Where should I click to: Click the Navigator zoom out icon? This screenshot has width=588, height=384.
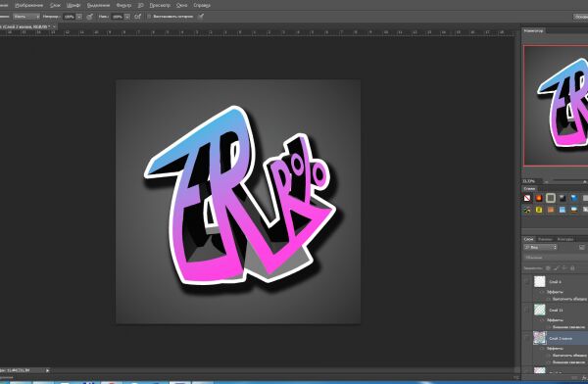coord(546,182)
